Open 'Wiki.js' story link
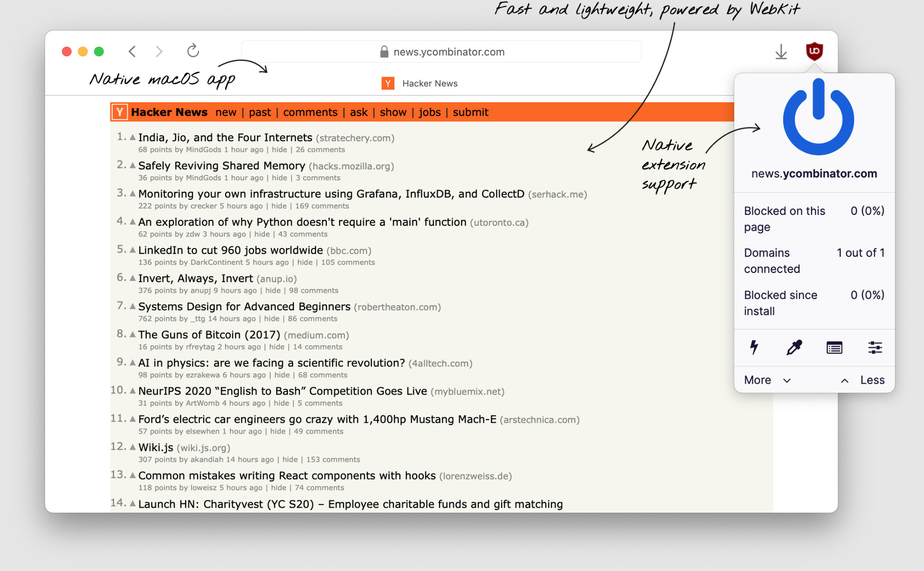 click(156, 448)
